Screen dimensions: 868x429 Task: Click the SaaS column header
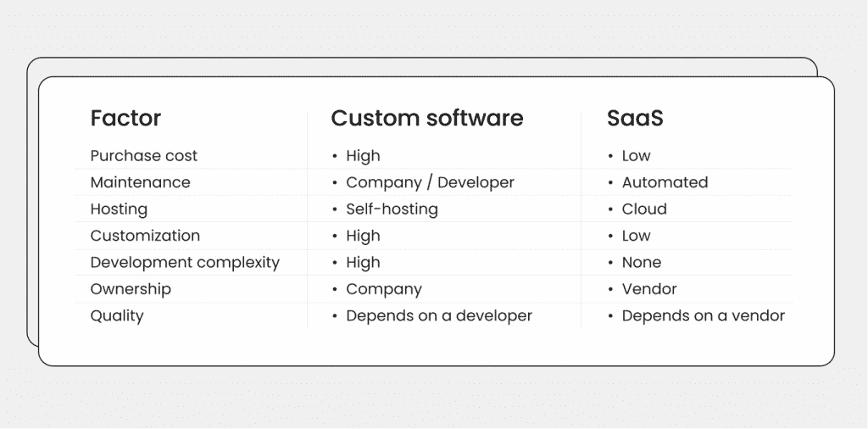tap(635, 119)
